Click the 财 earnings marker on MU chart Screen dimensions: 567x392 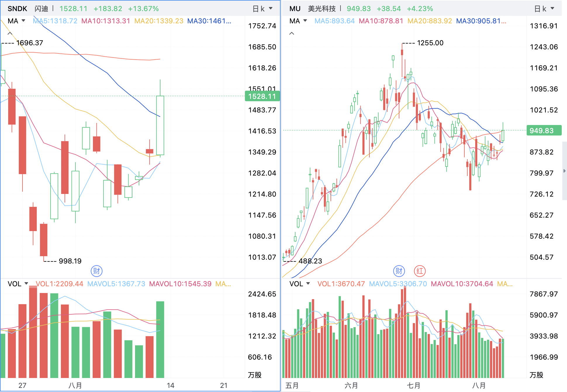click(399, 271)
